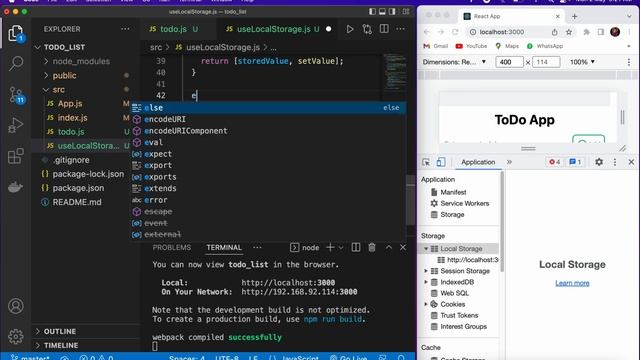
Task: Reload the localhost page
Action: (x=455, y=32)
